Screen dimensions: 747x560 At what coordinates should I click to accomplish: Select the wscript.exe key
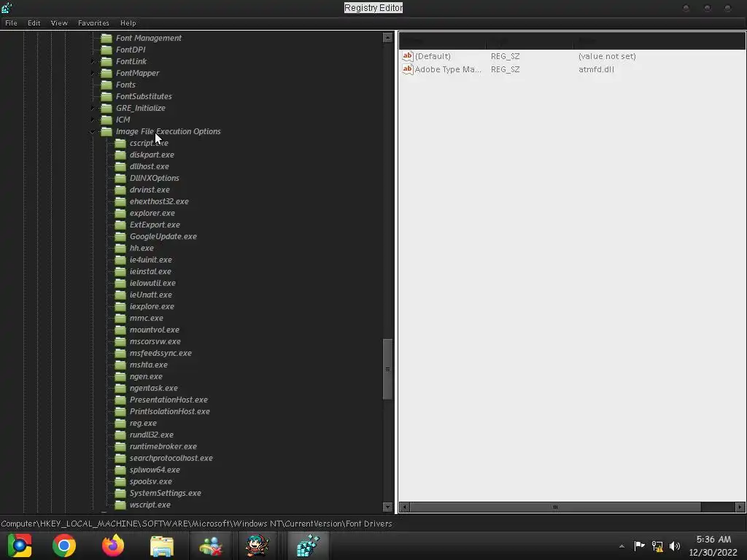pyautogui.click(x=150, y=505)
